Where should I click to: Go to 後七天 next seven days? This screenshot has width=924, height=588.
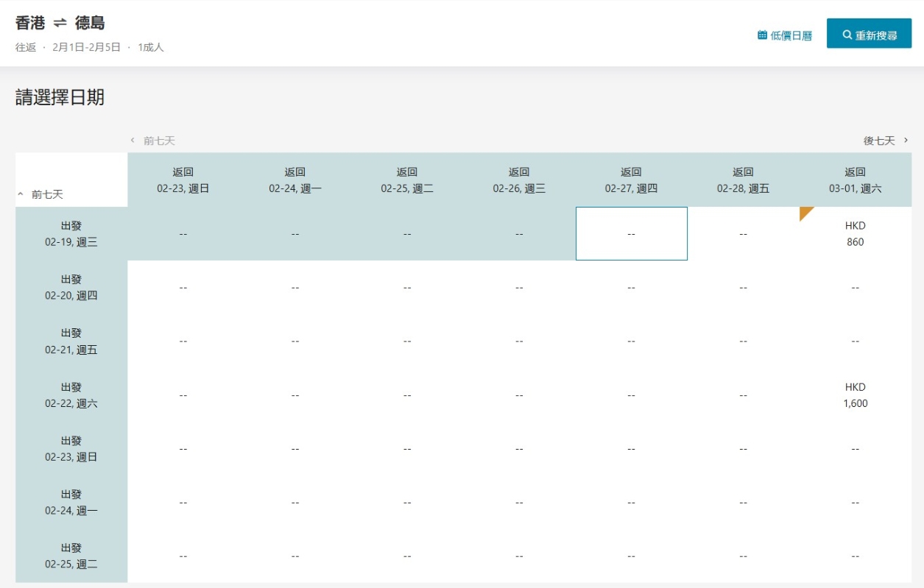coord(886,141)
